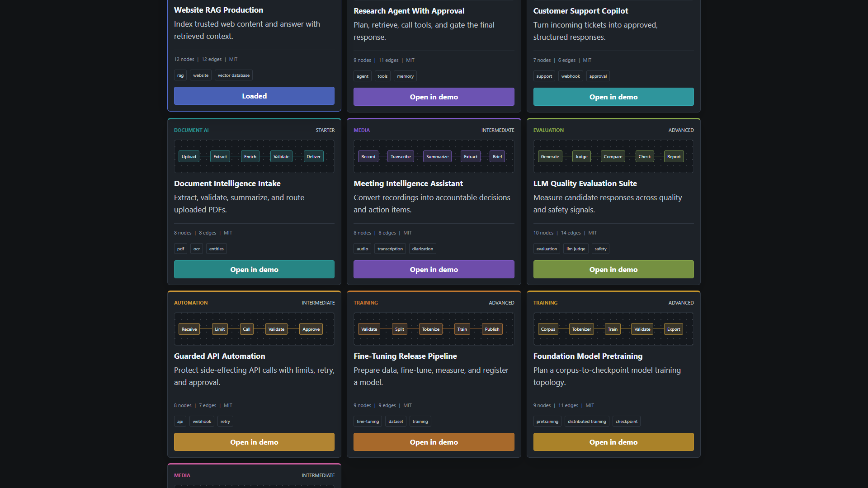Open Customer Support Copilot in demo

pyautogui.click(x=613, y=97)
